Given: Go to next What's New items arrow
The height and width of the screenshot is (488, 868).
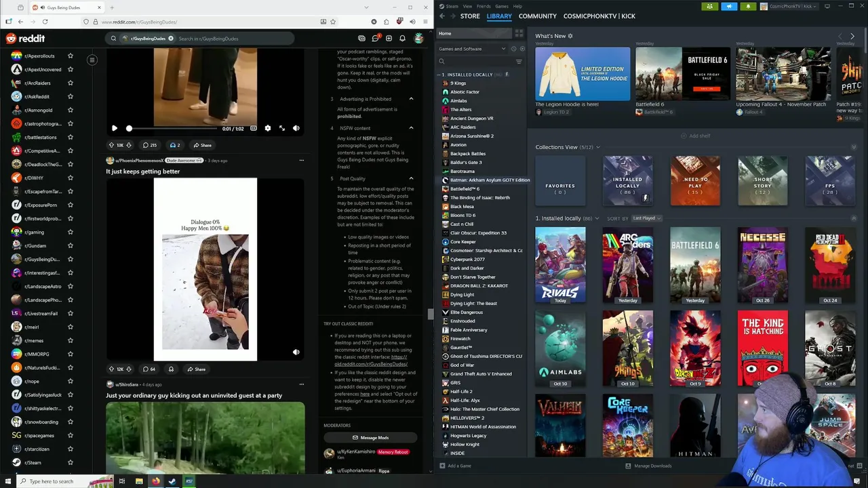Looking at the screenshot, I should click(x=852, y=36).
